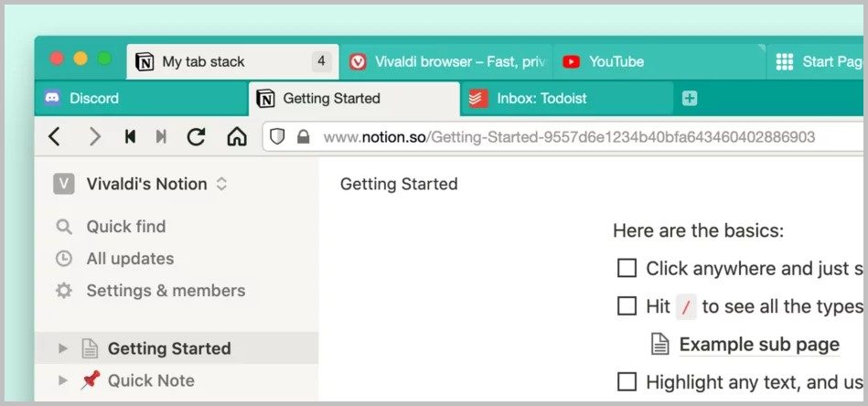Reload the current page

click(196, 137)
